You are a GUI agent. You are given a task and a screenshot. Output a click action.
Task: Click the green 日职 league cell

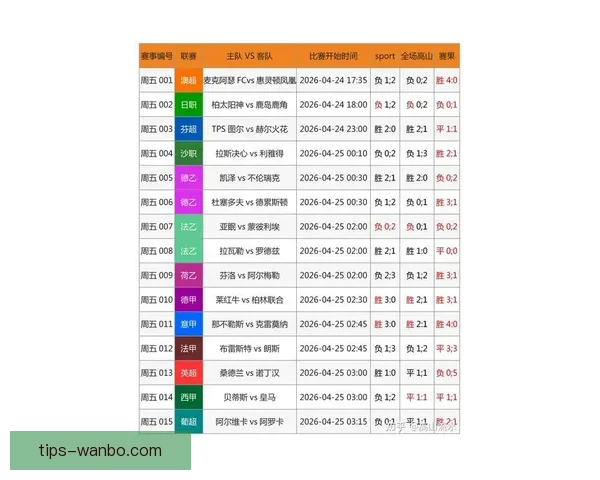tap(189, 105)
